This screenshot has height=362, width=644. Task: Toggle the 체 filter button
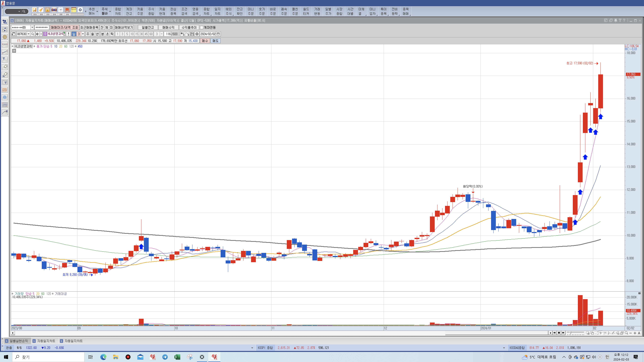107,28
